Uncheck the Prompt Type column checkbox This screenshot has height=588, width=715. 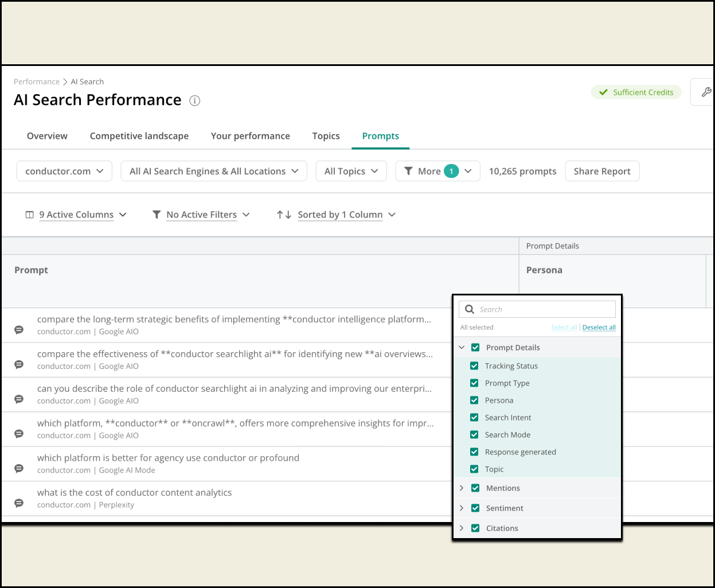click(474, 383)
